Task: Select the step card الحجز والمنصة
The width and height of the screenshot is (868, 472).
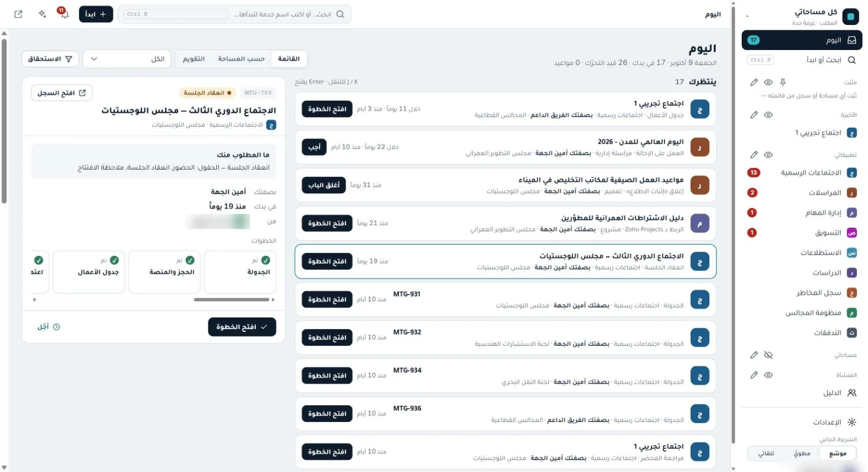Action: pos(164,272)
